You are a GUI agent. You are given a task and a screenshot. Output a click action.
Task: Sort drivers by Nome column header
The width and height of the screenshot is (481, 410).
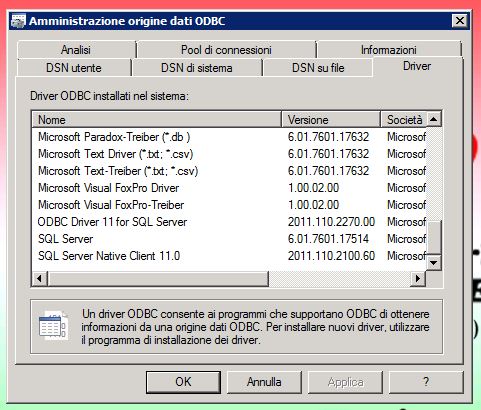(157, 120)
